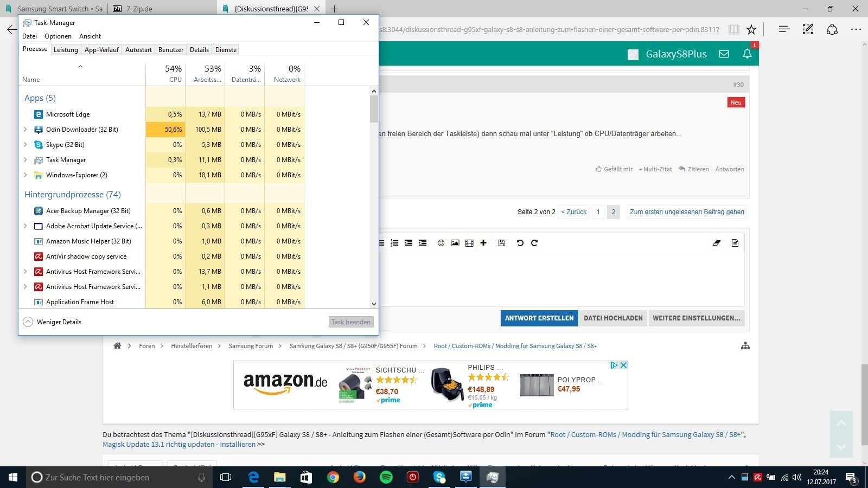Open Edge reading view book icon

pos(733,29)
